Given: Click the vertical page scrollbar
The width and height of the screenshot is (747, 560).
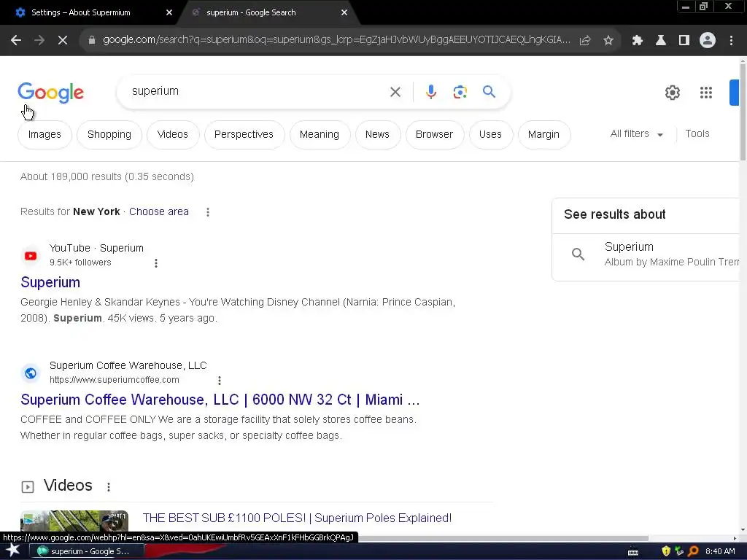Looking at the screenshot, I should [742, 112].
